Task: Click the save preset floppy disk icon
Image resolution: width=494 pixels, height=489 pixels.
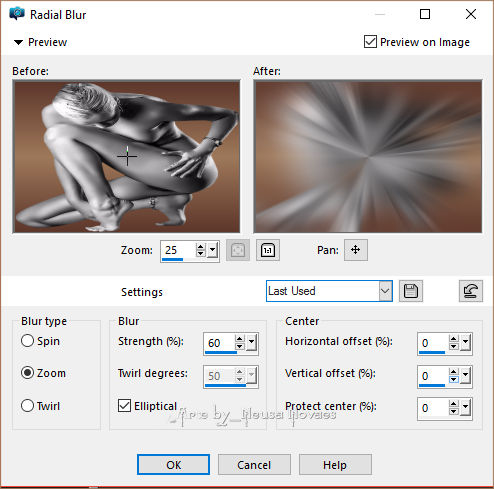Action: click(411, 291)
